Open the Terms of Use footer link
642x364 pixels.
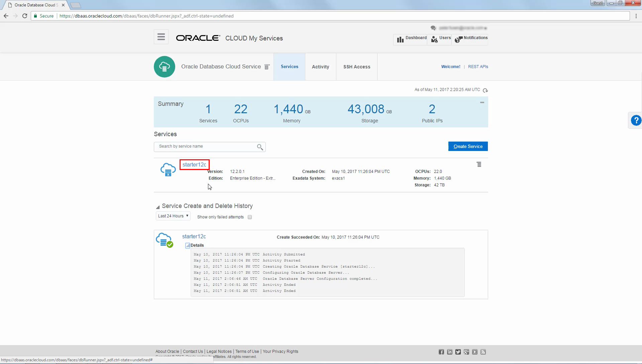click(x=247, y=352)
